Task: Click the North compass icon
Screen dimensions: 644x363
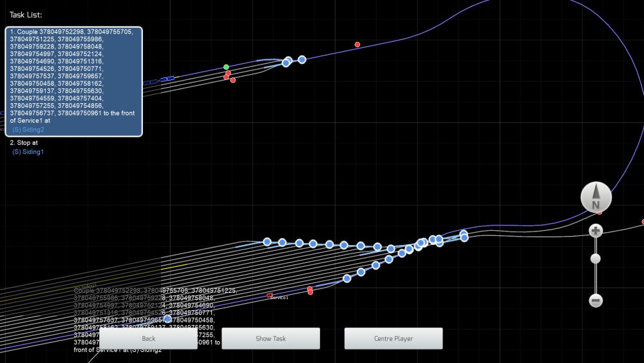Action: pos(596,197)
